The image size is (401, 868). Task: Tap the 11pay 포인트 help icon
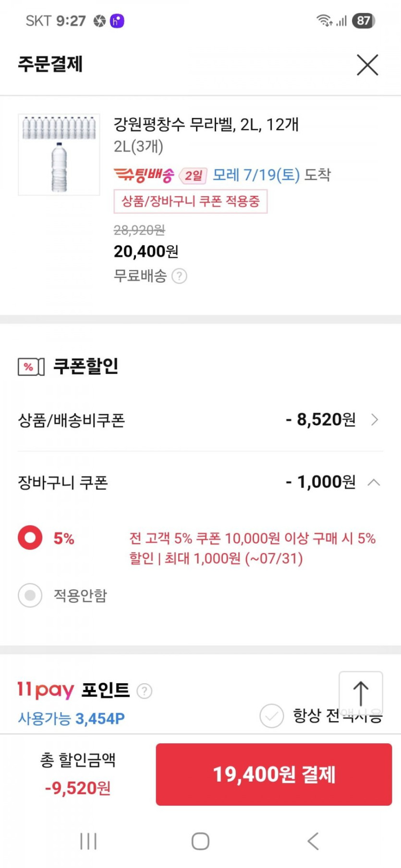pyautogui.click(x=145, y=691)
